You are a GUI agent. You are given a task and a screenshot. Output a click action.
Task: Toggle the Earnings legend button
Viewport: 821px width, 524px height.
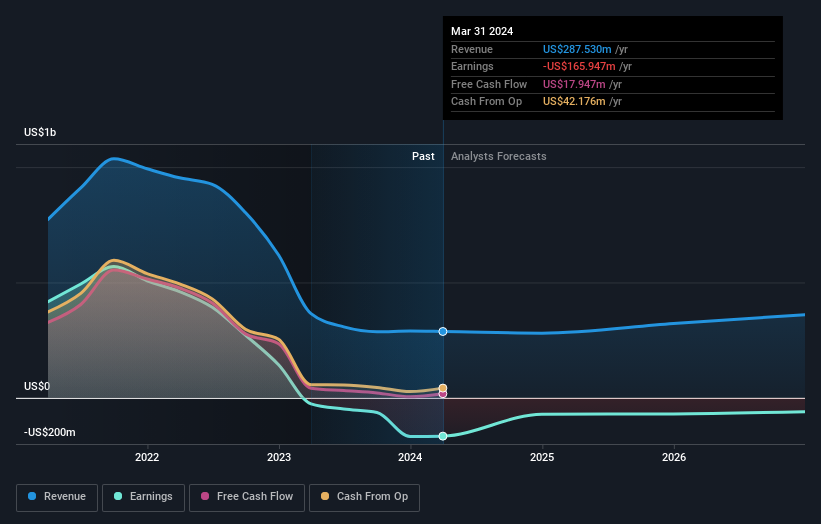143,497
